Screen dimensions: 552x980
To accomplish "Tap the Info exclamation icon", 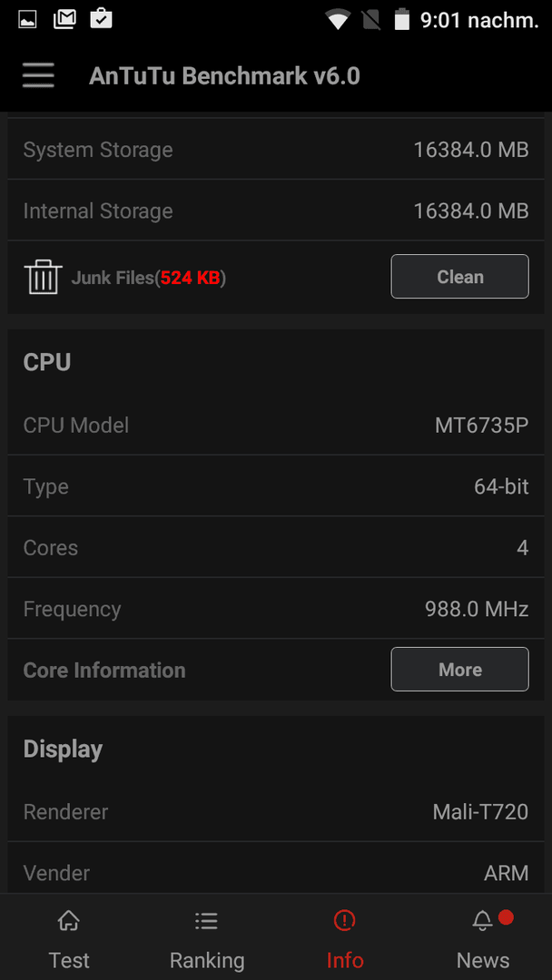I will 344,920.
